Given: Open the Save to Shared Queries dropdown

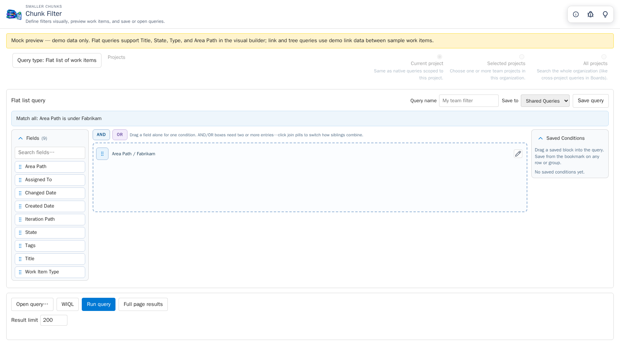Looking at the screenshot, I should (545, 101).
